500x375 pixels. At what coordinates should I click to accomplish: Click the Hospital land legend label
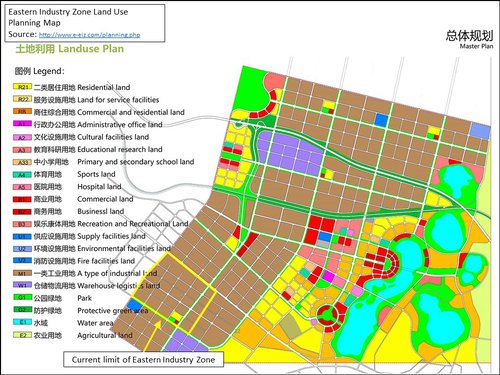(x=99, y=187)
